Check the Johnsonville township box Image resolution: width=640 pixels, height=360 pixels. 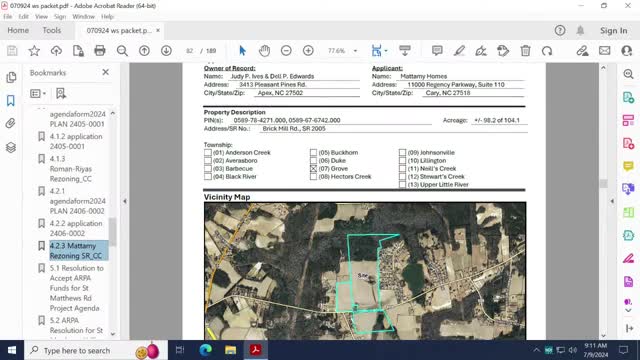pyautogui.click(x=402, y=153)
